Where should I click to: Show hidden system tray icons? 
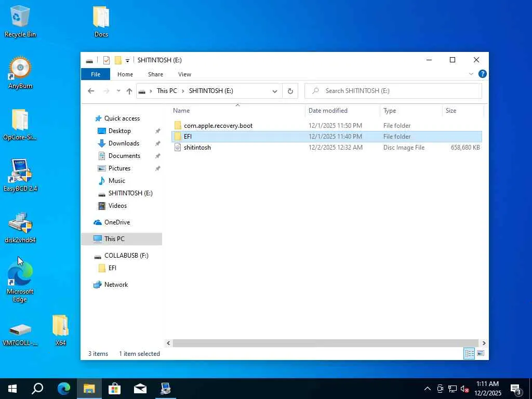pos(428,389)
